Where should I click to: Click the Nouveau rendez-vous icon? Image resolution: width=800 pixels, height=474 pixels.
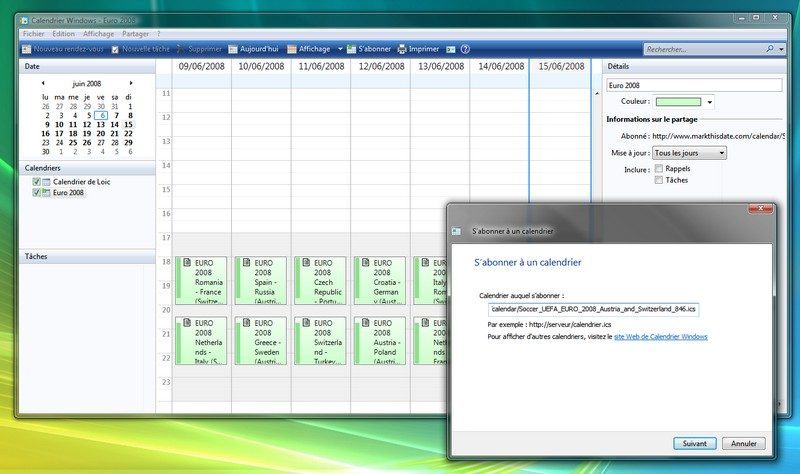click(x=27, y=49)
